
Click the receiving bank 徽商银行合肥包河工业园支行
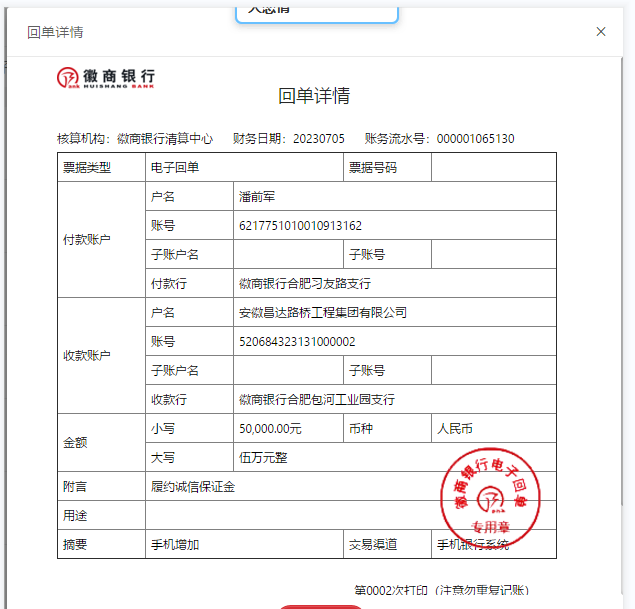[317, 400]
